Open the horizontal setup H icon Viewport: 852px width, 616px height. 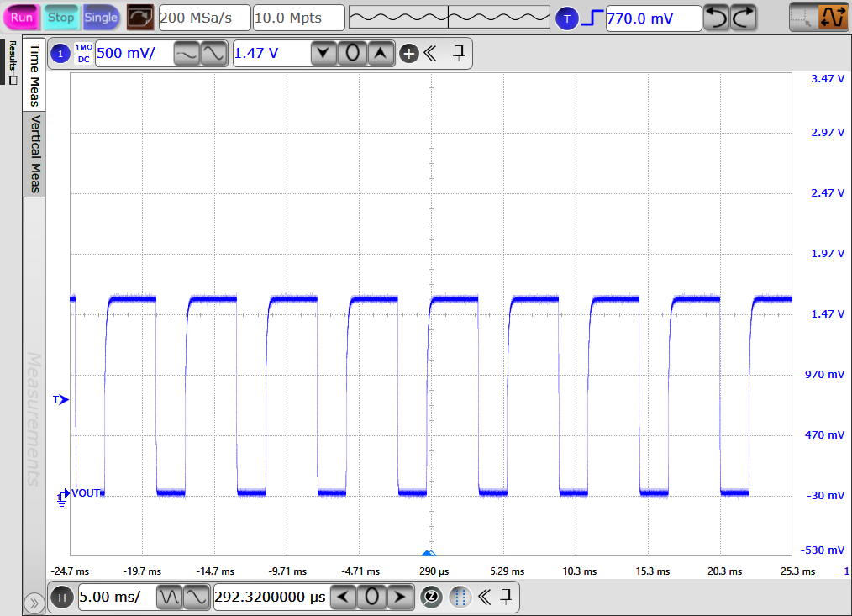tap(61, 598)
